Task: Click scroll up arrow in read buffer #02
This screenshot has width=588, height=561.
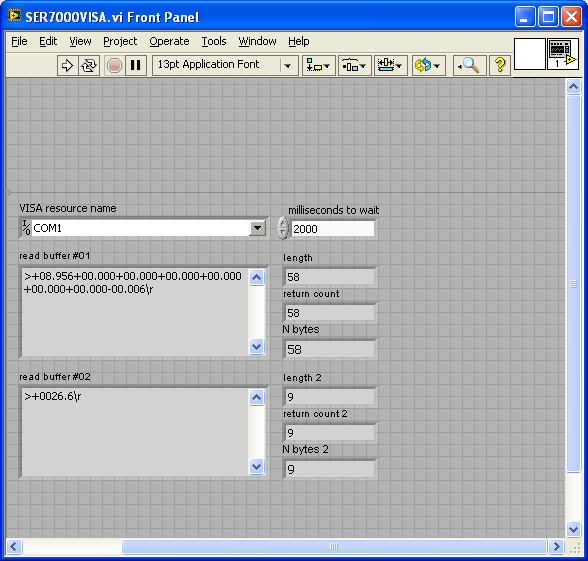Action: point(256,398)
